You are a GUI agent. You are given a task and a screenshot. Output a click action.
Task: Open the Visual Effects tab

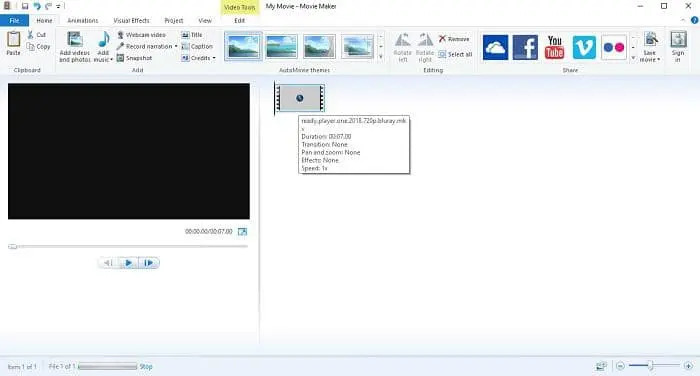point(131,21)
